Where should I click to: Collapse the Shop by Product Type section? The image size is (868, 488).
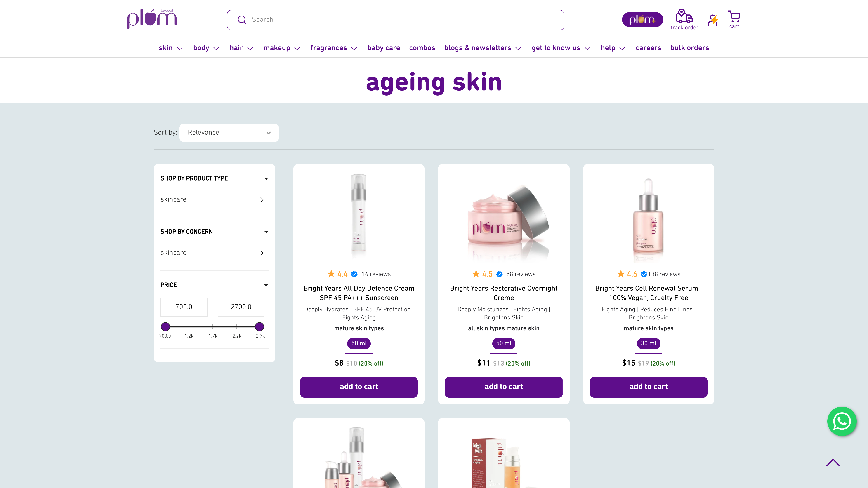[266, 178]
